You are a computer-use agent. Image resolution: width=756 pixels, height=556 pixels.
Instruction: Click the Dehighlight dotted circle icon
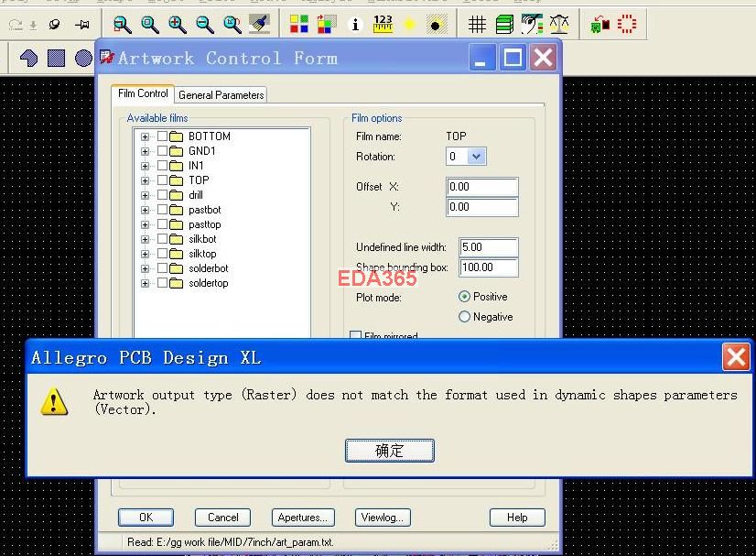[x=437, y=24]
